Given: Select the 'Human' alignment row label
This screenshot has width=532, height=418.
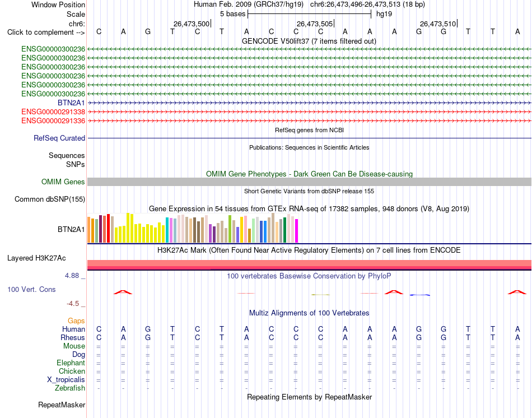Looking at the screenshot, I should click(x=73, y=329).
